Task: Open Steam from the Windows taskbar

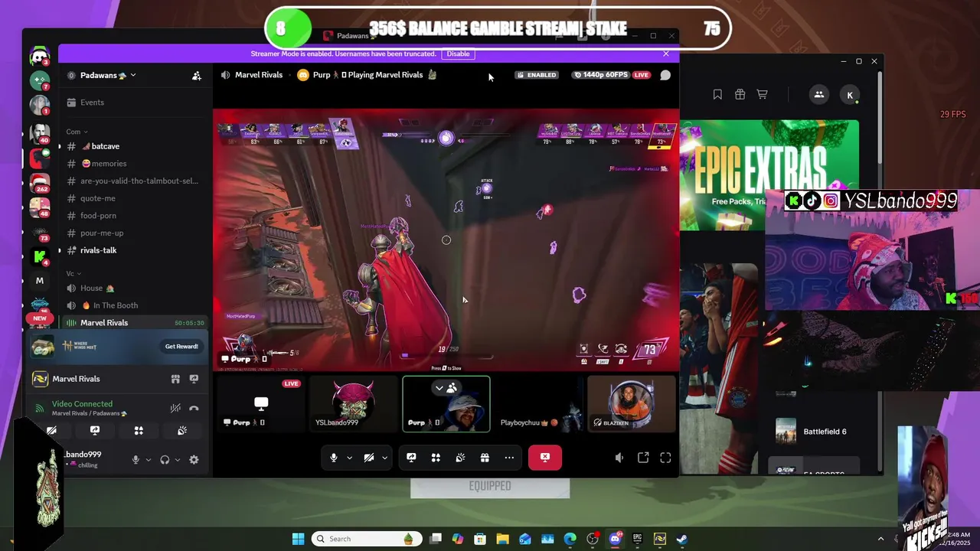Action: (x=681, y=539)
